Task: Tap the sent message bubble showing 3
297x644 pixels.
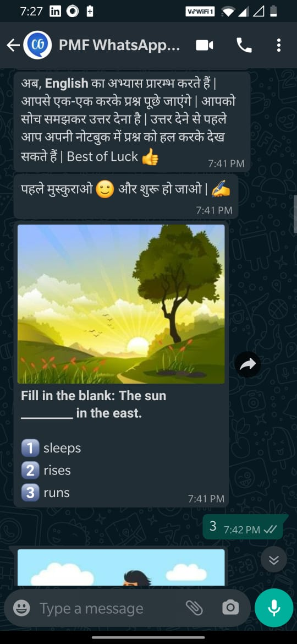Action: point(245,527)
